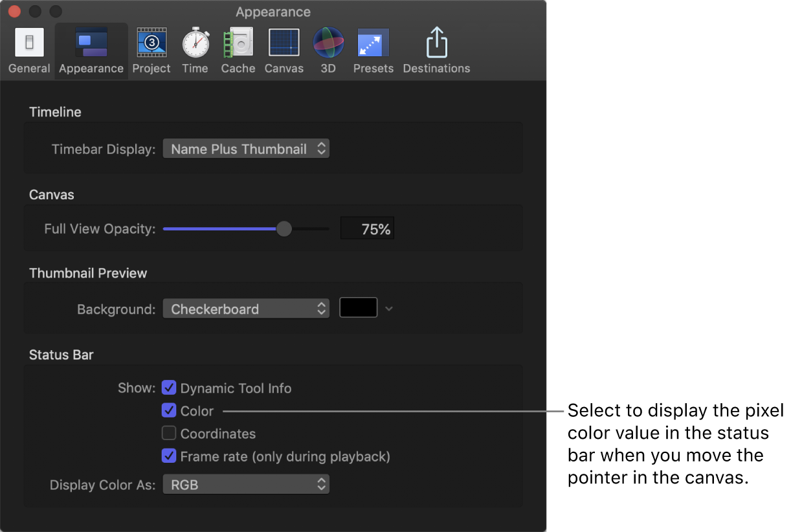
Task: Uncheck the Color status bar option
Action: (x=169, y=410)
